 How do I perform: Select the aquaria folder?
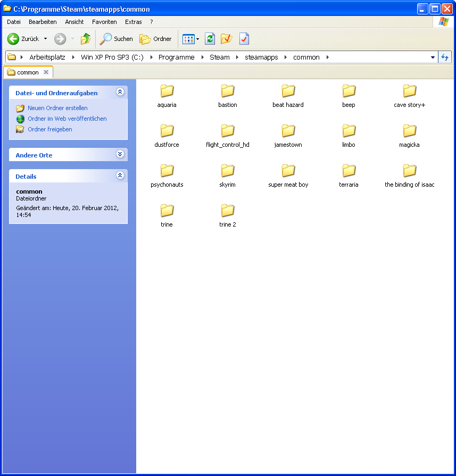167,96
